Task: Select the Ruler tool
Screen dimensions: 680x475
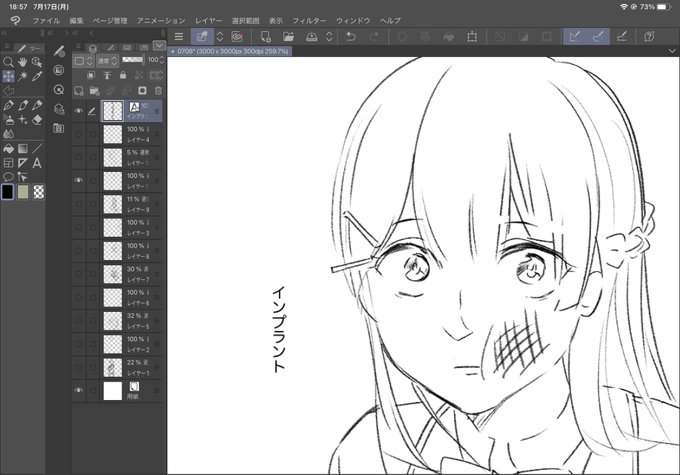Action: (x=23, y=163)
